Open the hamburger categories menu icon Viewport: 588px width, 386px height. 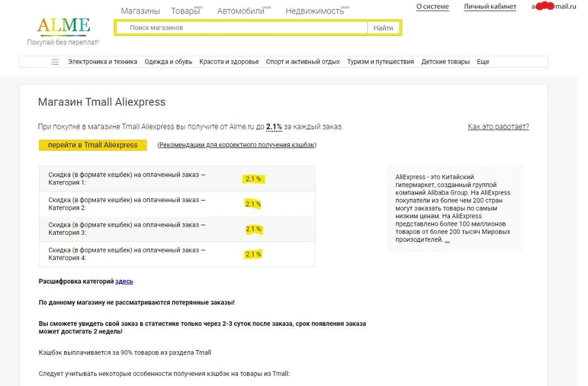(x=55, y=62)
